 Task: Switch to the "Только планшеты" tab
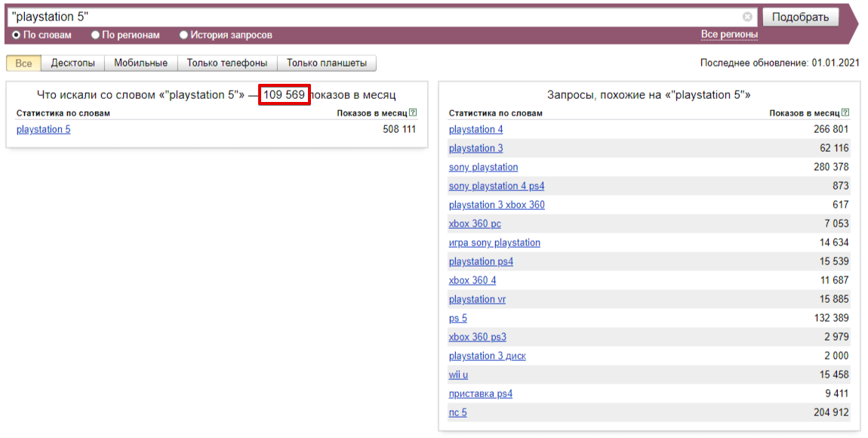pos(326,63)
